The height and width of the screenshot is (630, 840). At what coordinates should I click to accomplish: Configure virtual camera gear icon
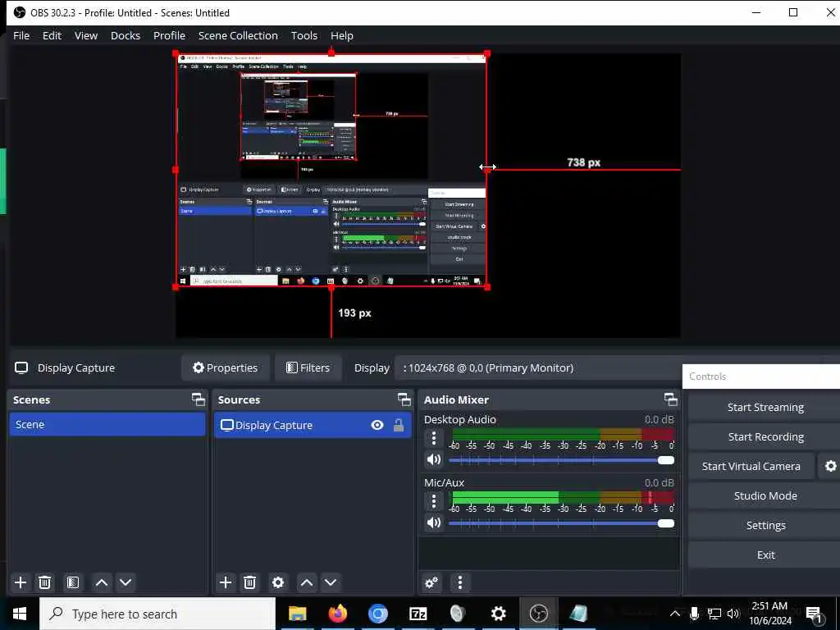tap(830, 466)
